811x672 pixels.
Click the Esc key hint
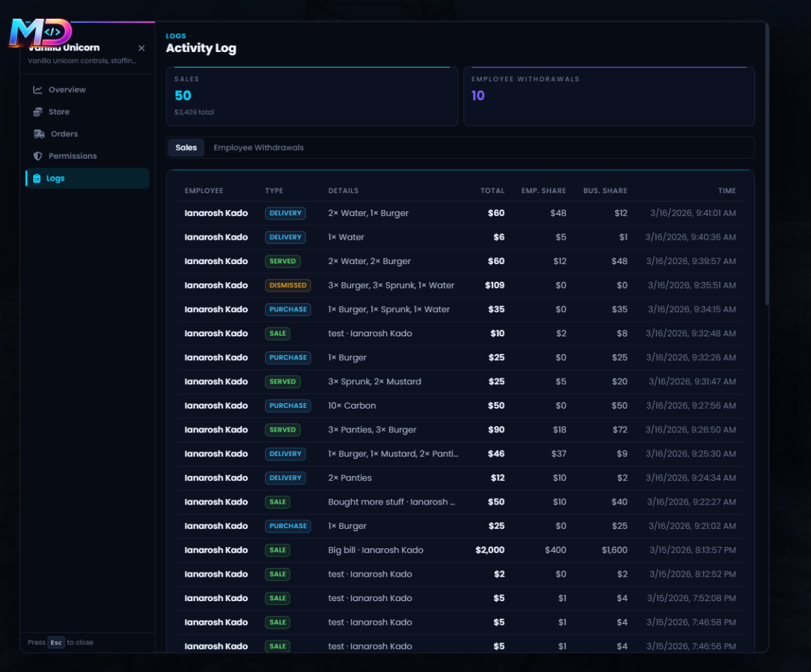[x=56, y=643]
